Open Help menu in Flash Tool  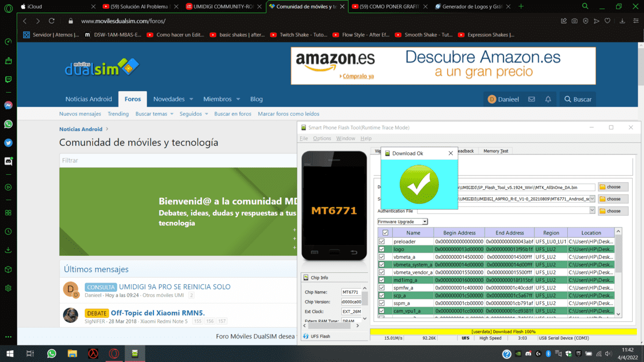366,138
